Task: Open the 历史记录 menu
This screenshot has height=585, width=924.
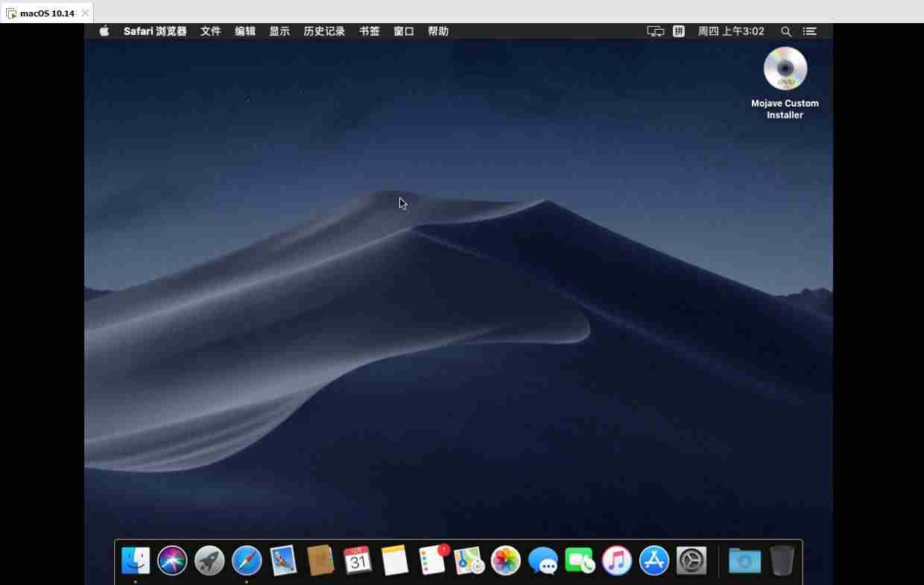Action: coord(324,31)
